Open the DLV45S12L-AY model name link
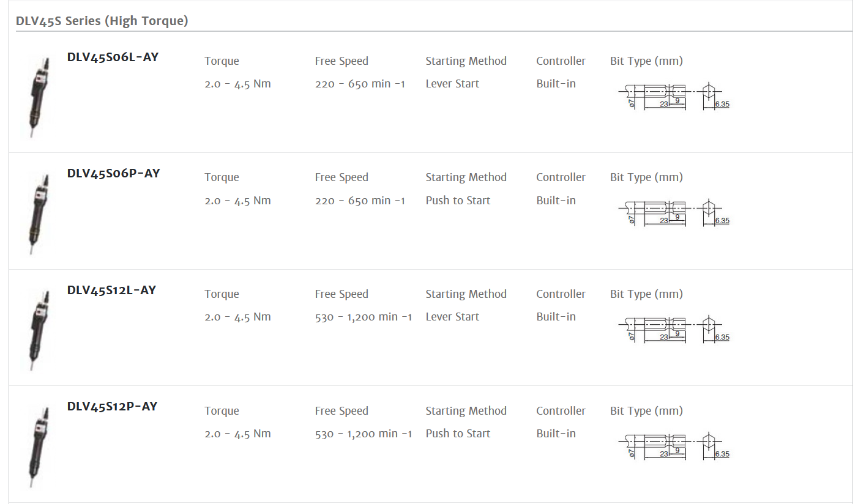The width and height of the screenshot is (858, 504). (x=111, y=290)
